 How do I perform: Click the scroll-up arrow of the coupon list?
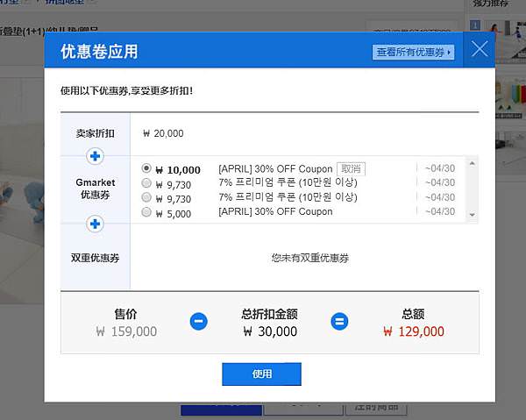click(x=472, y=163)
